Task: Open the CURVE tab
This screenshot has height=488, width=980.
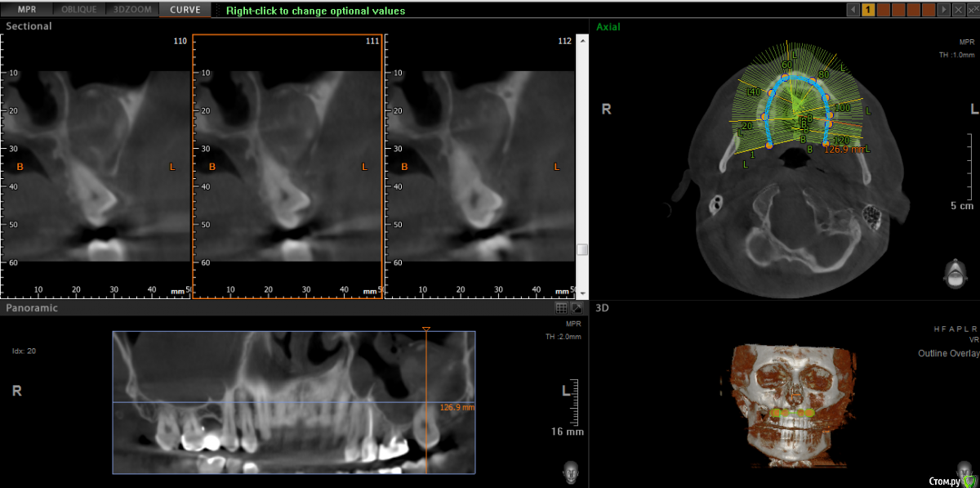Action: pos(185,10)
